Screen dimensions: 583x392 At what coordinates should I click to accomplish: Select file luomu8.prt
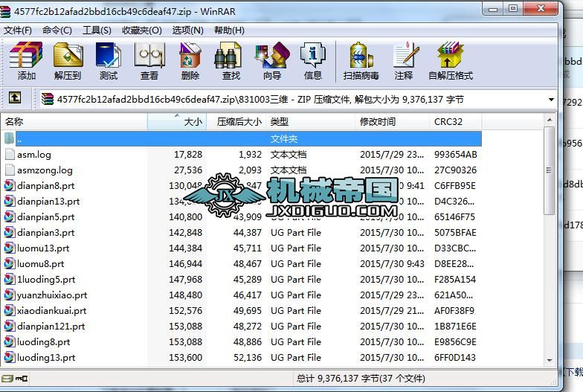point(40,263)
